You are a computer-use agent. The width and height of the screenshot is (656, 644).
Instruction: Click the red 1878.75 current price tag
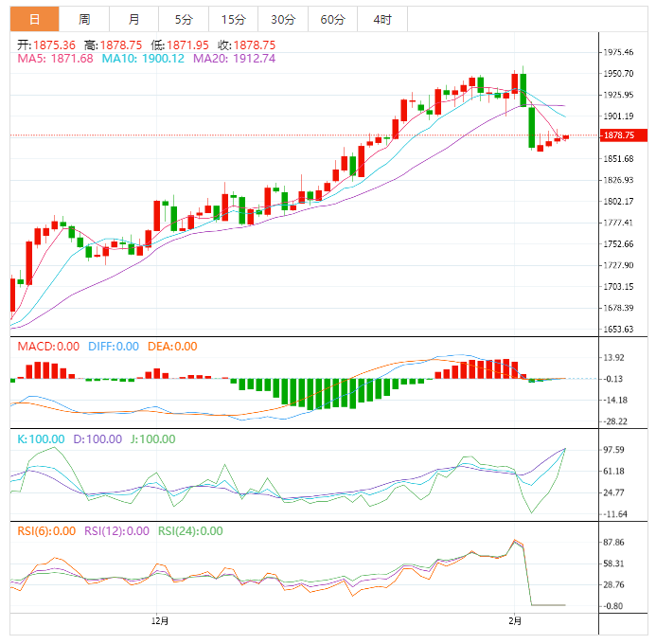(624, 135)
